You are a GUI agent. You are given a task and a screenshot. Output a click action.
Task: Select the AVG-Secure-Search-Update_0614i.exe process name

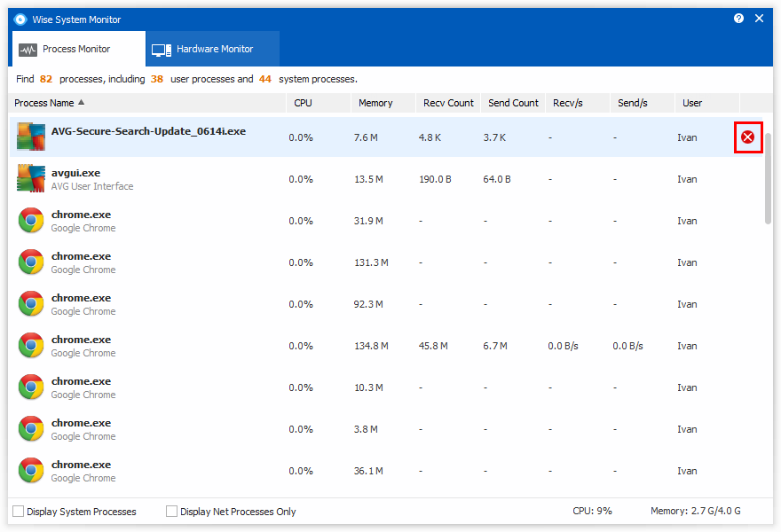click(148, 131)
